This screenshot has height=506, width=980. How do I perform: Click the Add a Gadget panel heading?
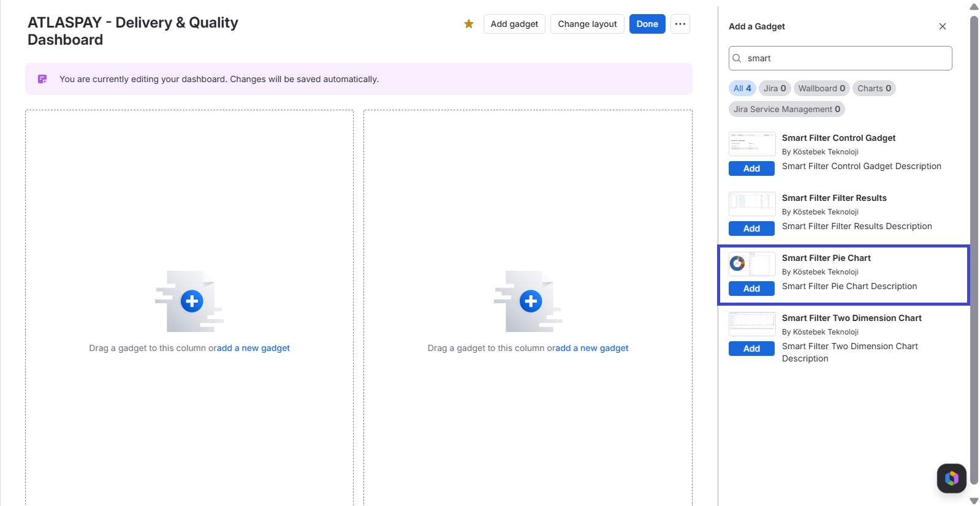[757, 26]
